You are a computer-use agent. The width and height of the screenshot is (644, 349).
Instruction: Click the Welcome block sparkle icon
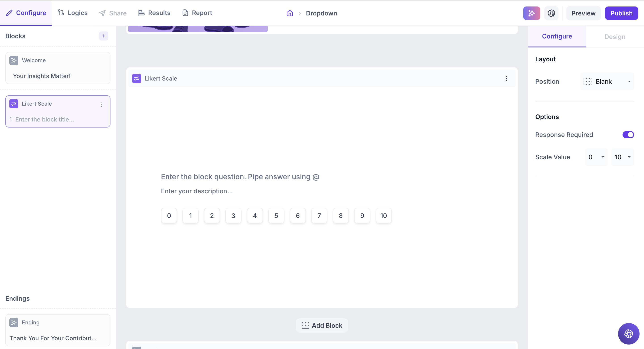click(x=14, y=60)
